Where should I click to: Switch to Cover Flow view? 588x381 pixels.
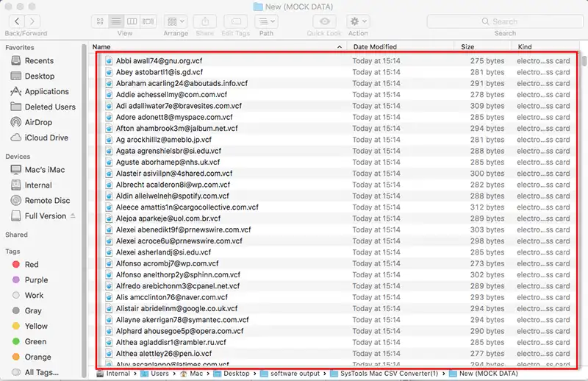click(148, 21)
